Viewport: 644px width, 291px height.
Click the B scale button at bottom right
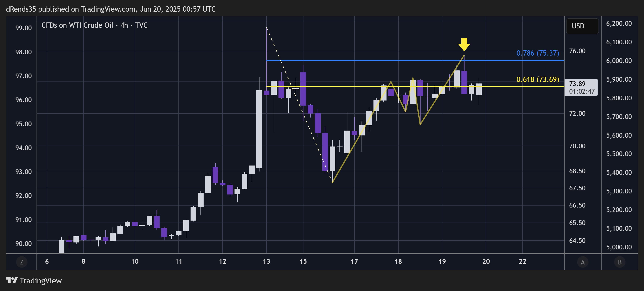(620, 262)
